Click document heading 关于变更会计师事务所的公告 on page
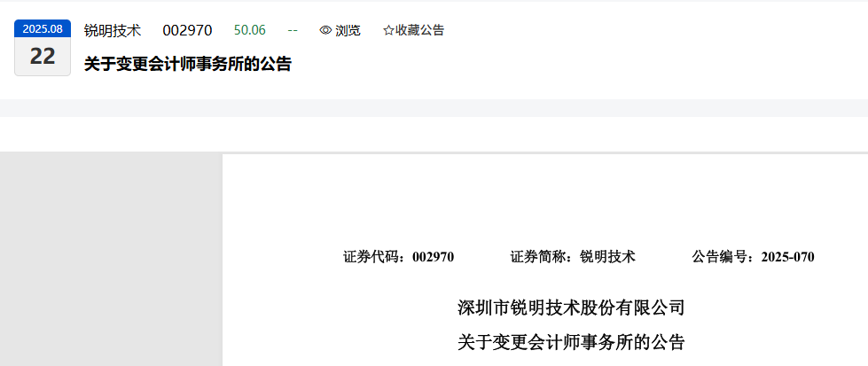868x366 pixels. [571, 343]
